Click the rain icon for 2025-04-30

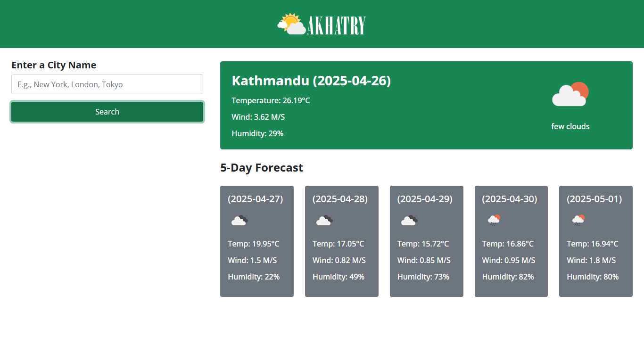point(494,220)
